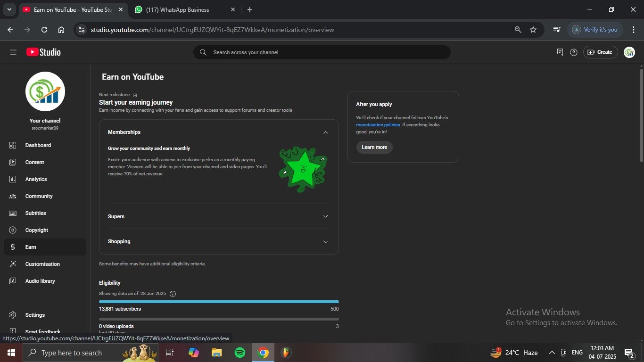The width and height of the screenshot is (644, 362).
Task: Open a new browser tab
Action: (250, 9)
